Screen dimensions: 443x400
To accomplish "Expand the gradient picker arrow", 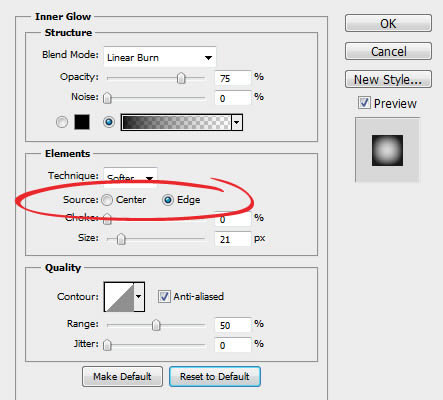I will tap(237, 122).
